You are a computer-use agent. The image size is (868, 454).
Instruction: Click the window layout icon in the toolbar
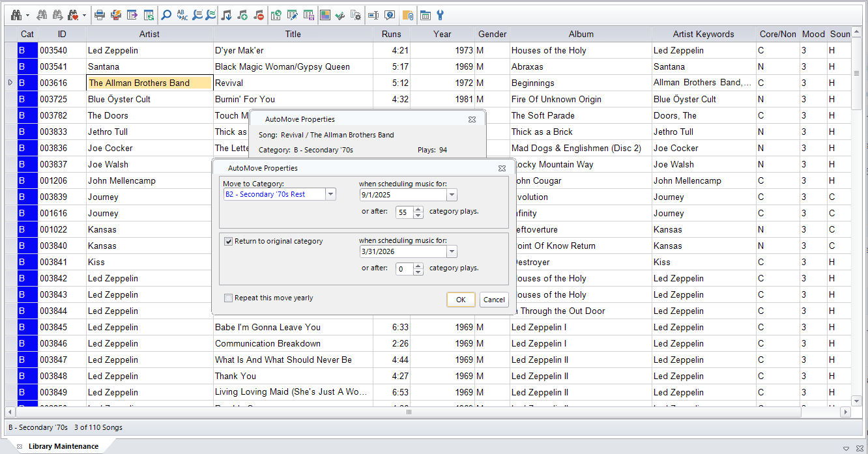click(x=425, y=14)
